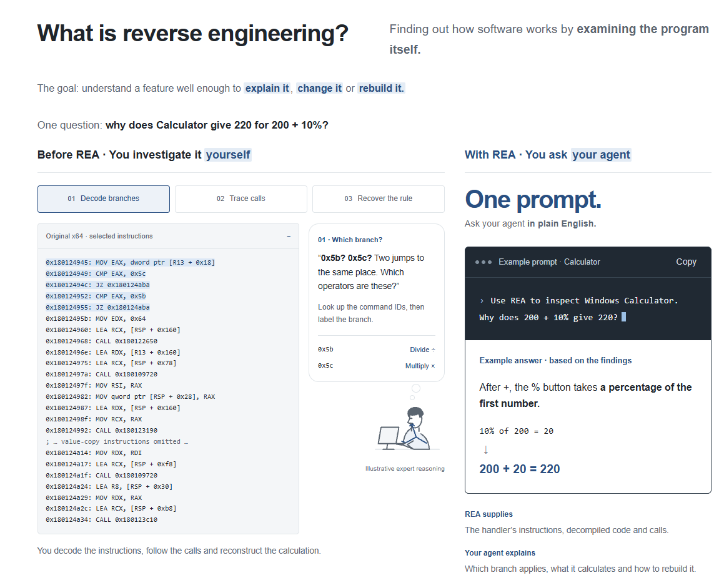Collapse the Original x64 instructions panel
719x588 pixels.
(289, 237)
